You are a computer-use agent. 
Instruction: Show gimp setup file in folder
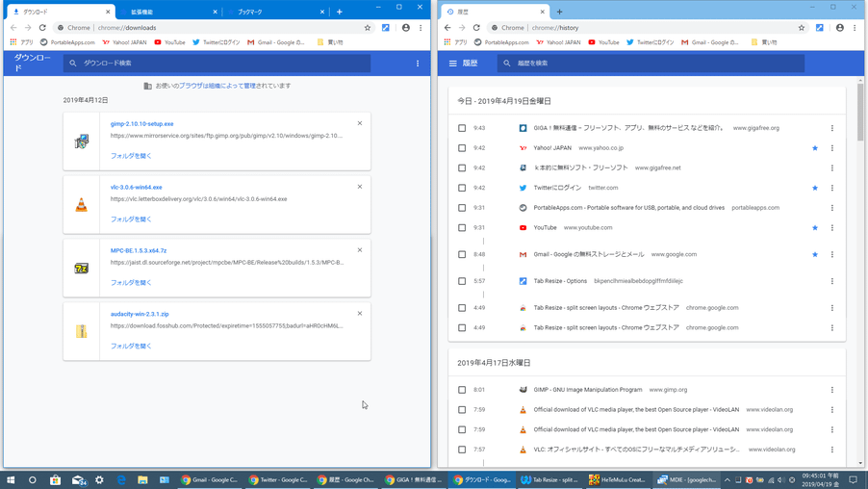click(131, 156)
